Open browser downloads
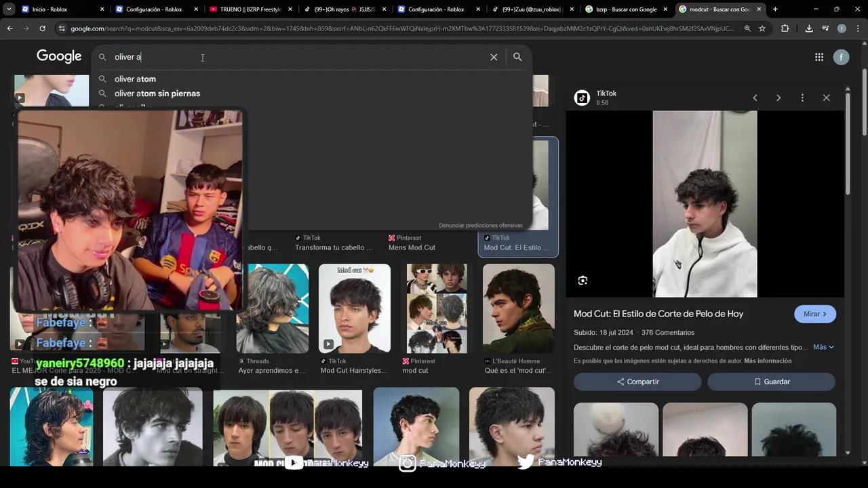868x488 pixels. click(809, 28)
